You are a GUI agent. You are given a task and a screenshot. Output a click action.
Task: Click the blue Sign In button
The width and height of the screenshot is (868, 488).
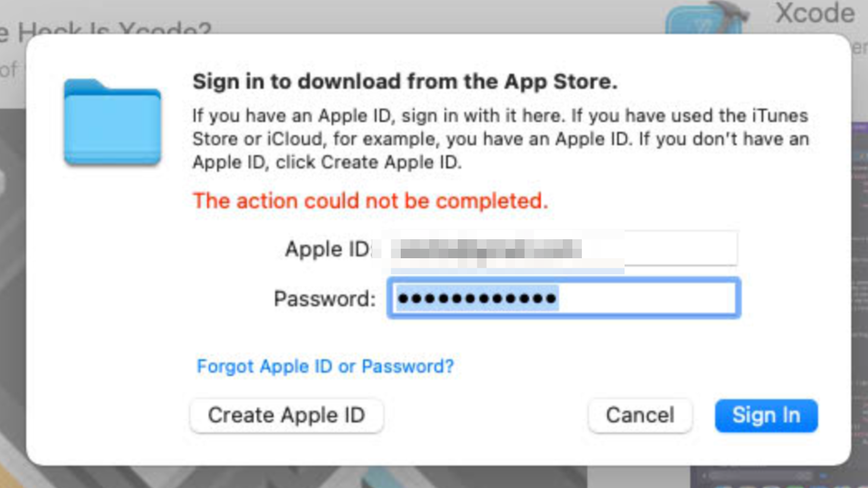pos(766,415)
